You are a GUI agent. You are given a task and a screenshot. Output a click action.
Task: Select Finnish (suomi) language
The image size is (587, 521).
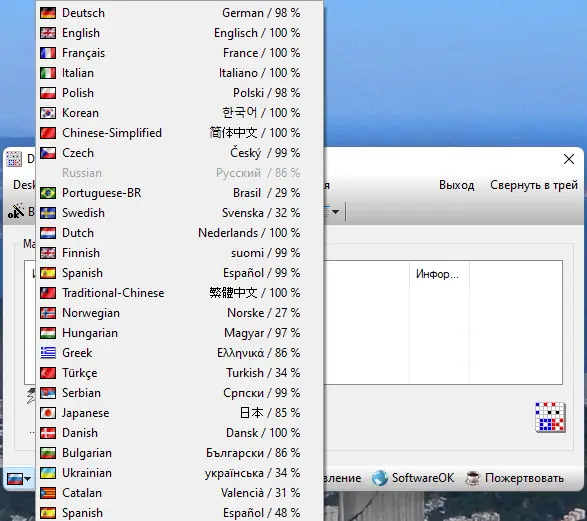[x=179, y=253]
